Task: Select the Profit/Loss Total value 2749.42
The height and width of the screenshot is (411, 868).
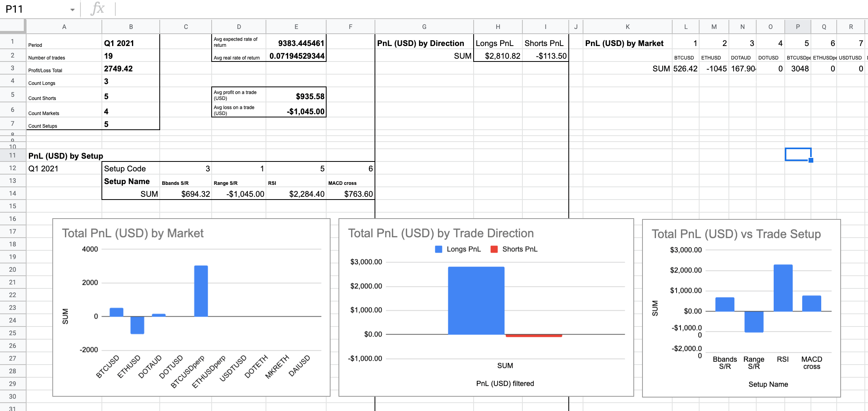Action: coord(131,68)
